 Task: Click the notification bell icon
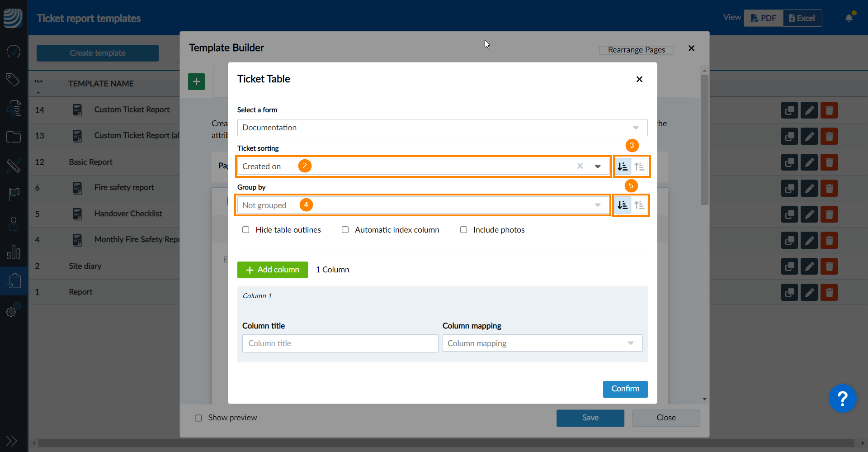pyautogui.click(x=849, y=18)
